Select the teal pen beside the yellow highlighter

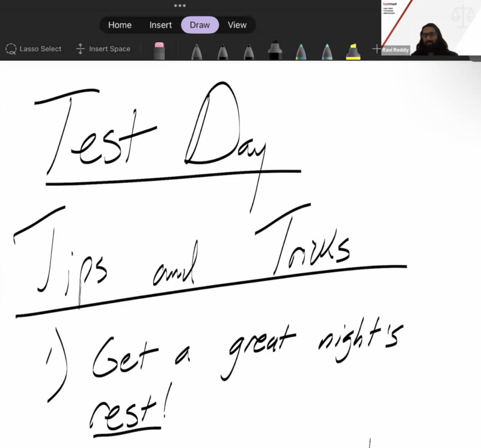coord(327,52)
